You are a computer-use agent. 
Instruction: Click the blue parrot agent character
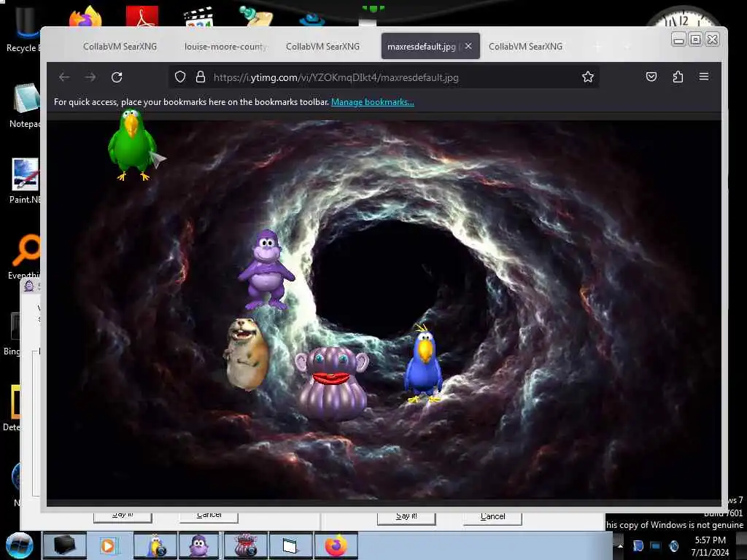(x=423, y=365)
